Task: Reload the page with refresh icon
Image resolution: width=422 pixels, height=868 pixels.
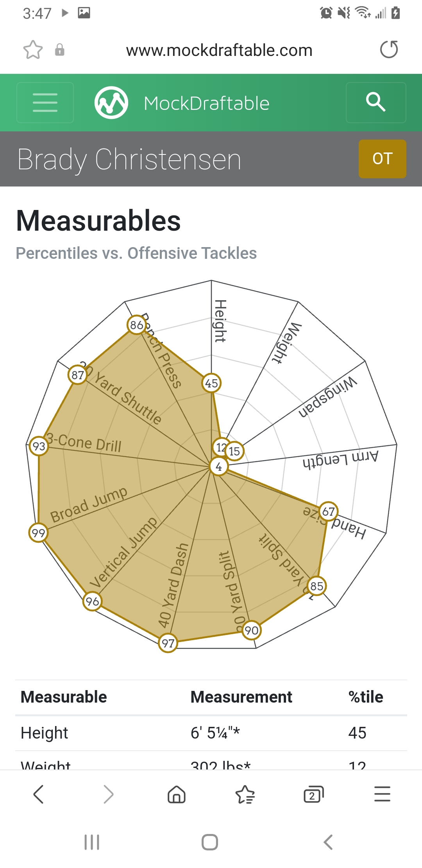Action: coord(389,50)
